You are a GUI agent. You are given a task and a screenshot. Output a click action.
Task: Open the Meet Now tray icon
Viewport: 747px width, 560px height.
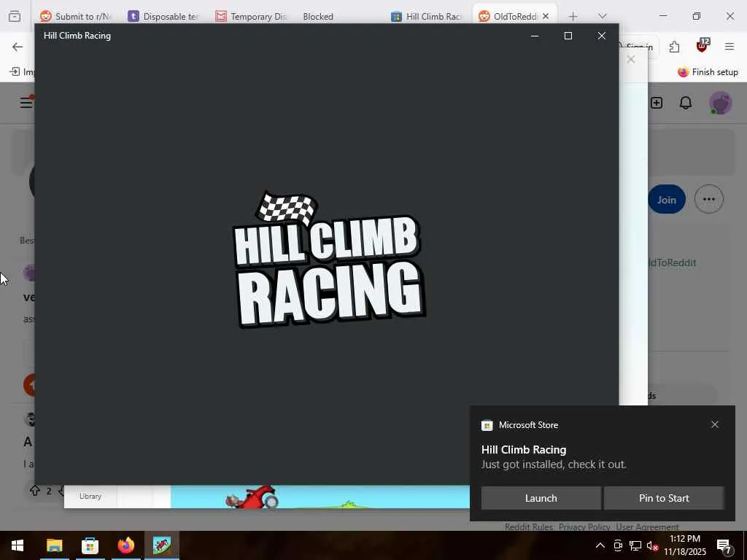(x=618, y=545)
